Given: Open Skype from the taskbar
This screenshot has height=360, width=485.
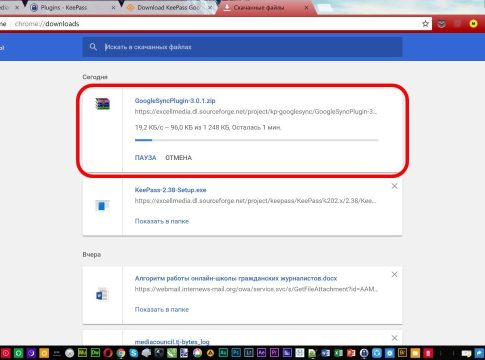Looking at the screenshot, I should click(x=133, y=353).
